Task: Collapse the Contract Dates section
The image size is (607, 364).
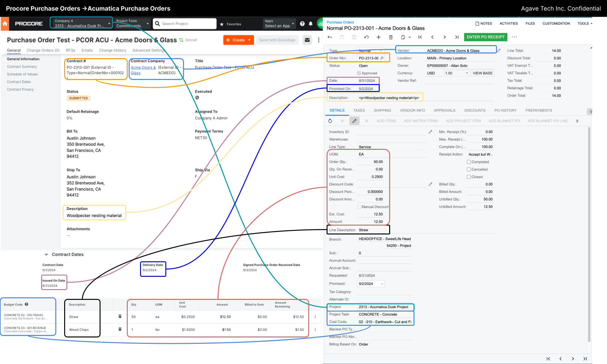Action: [46, 254]
